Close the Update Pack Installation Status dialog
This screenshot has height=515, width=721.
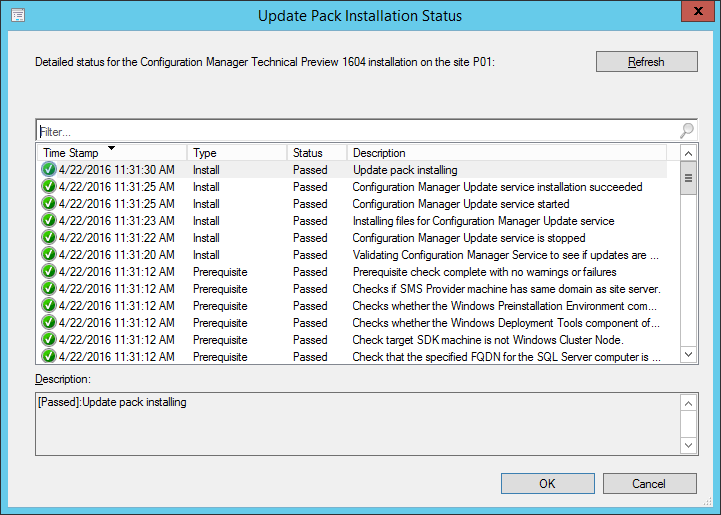698,11
